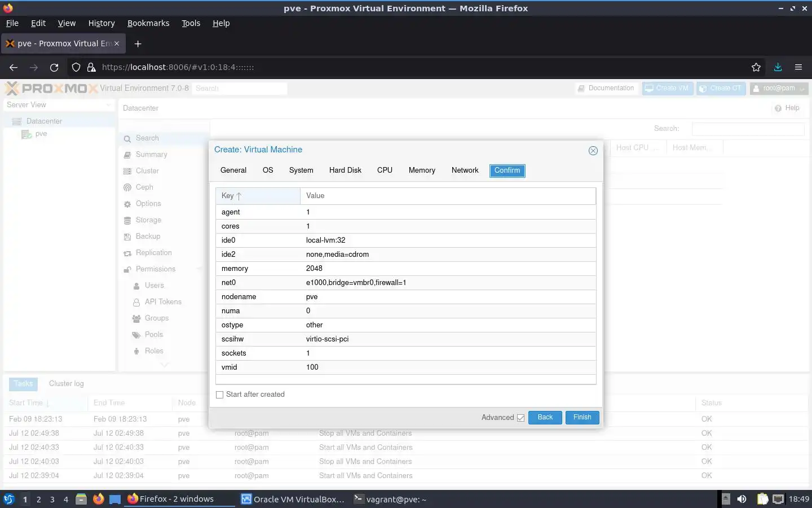Select the Confirm tab

(x=507, y=170)
